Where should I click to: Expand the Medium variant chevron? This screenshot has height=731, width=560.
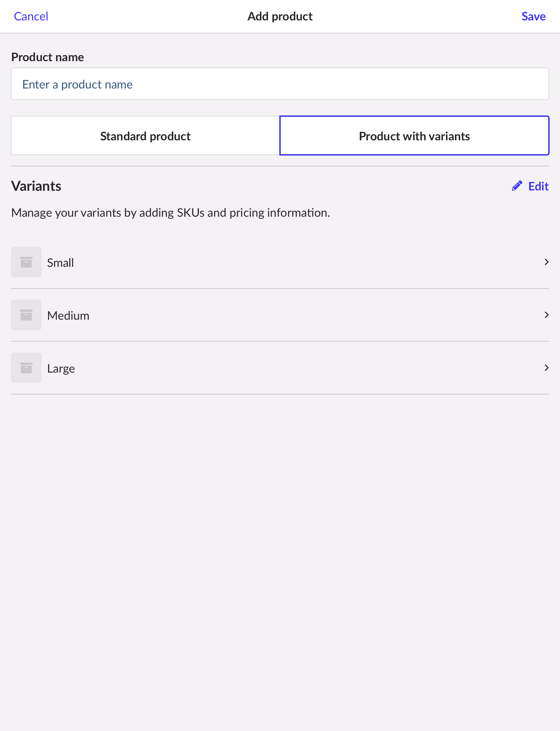pyautogui.click(x=546, y=315)
